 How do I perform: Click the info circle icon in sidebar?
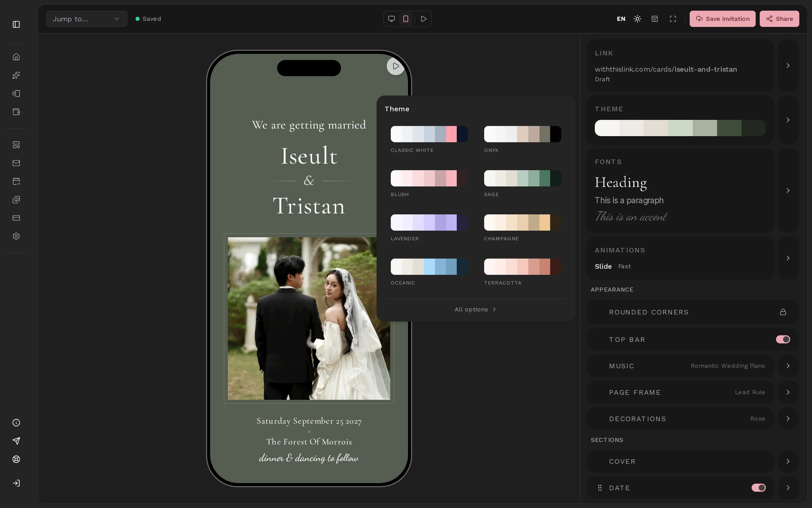point(16,423)
